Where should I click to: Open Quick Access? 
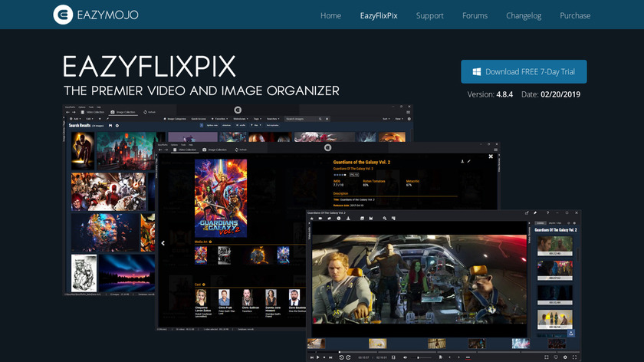[199, 119]
